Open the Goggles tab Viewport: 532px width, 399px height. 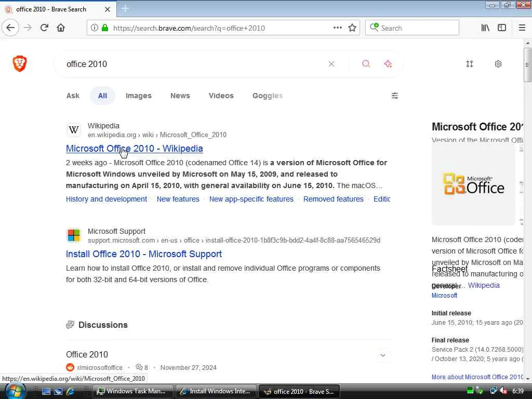coord(268,96)
